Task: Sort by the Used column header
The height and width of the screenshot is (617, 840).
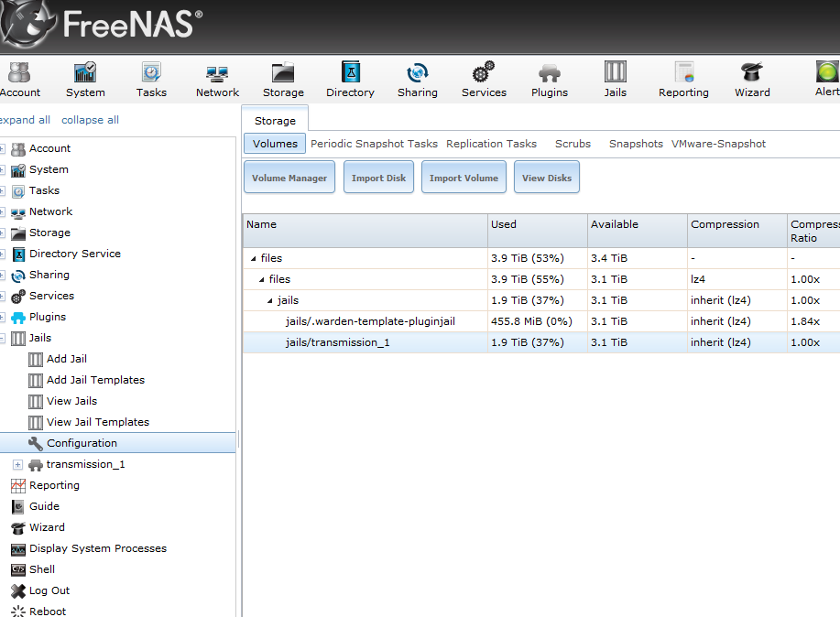Action: tap(538, 231)
